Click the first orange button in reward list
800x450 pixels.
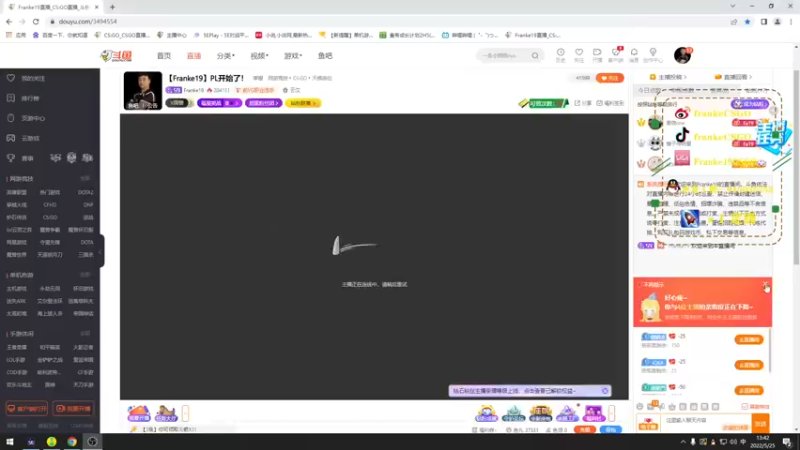click(749, 339)
